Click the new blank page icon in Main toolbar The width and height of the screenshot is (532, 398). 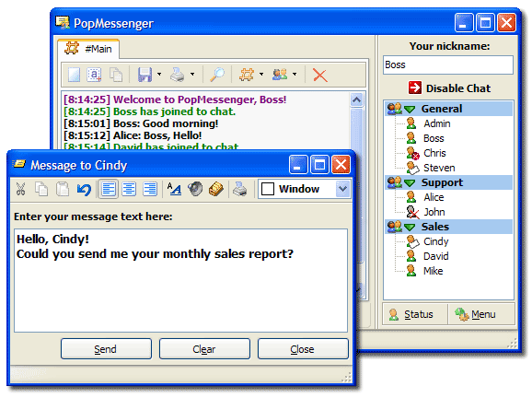click(x=74, y=75)
